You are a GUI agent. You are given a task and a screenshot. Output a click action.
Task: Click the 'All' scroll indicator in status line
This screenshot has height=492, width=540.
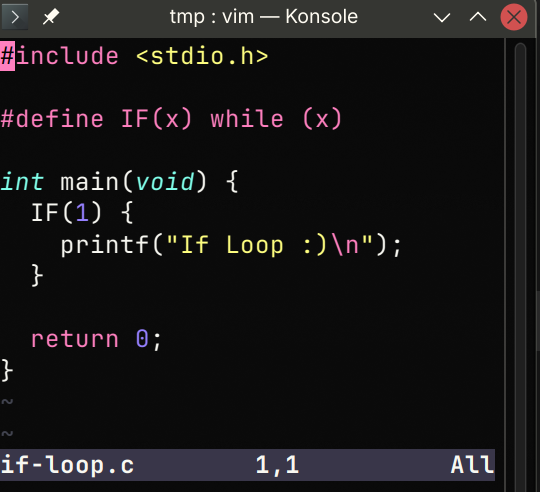[x=472, y=465]
